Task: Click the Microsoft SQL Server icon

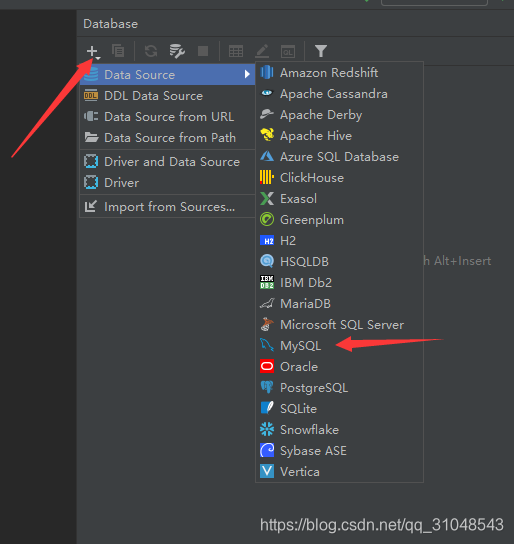Action: point(267,324)
